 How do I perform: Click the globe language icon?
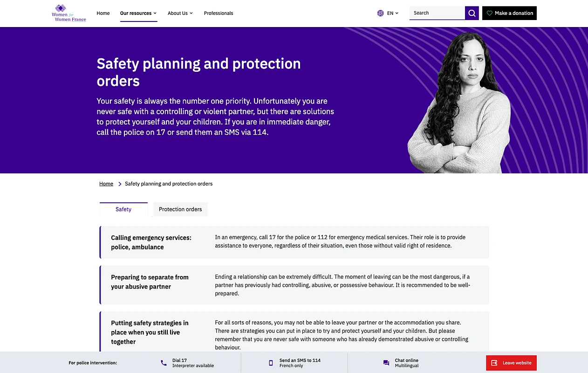click(381, 13)
